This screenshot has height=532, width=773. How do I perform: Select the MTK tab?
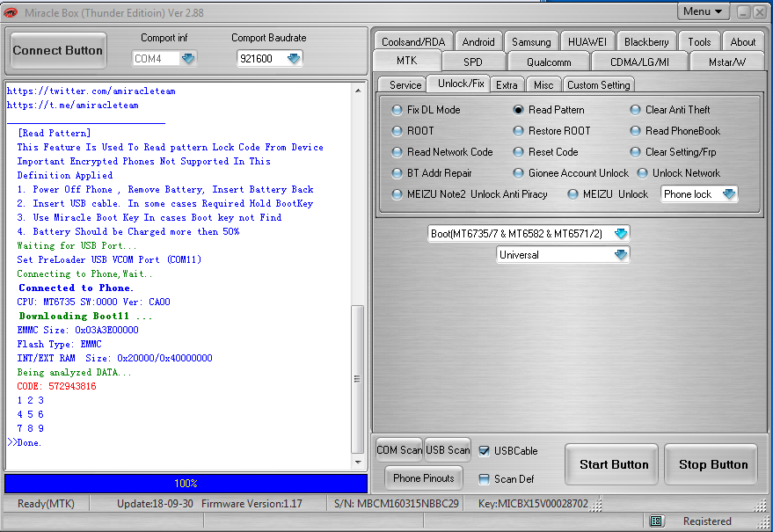click(406, 61)
